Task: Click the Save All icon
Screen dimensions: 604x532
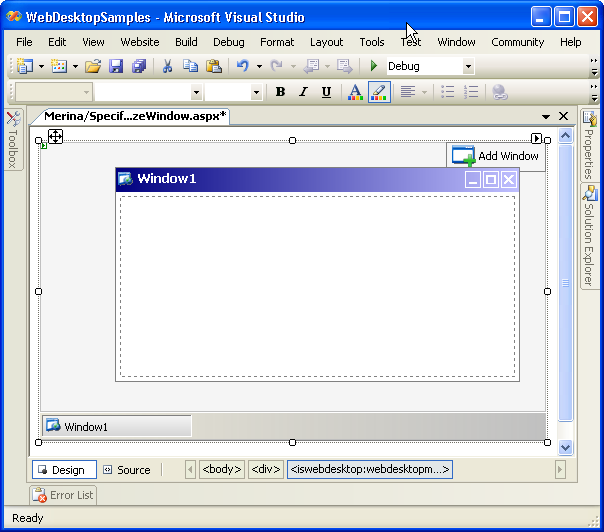Action: pyautogui.click(x=139, y=66)
